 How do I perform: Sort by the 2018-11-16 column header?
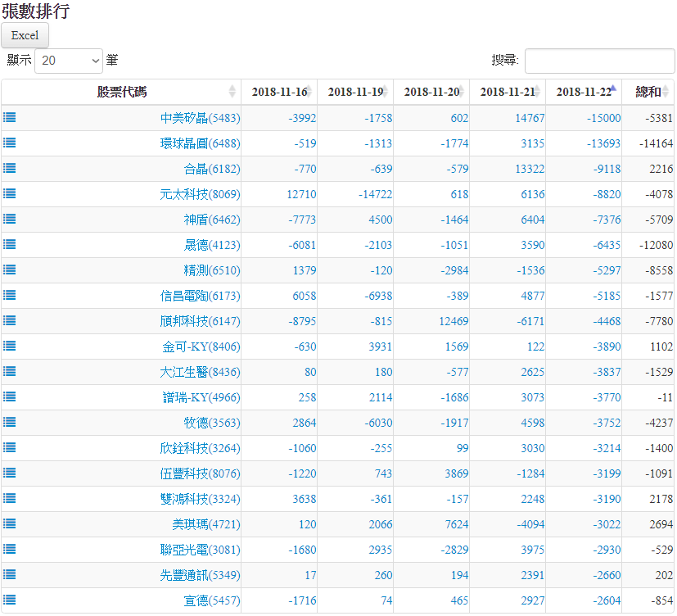pos(279,92)
